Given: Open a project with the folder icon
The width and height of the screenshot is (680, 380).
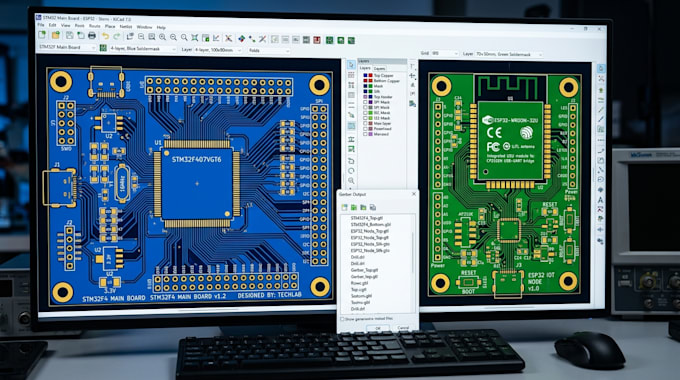Looking at the screenshot, I should point(56,35).
